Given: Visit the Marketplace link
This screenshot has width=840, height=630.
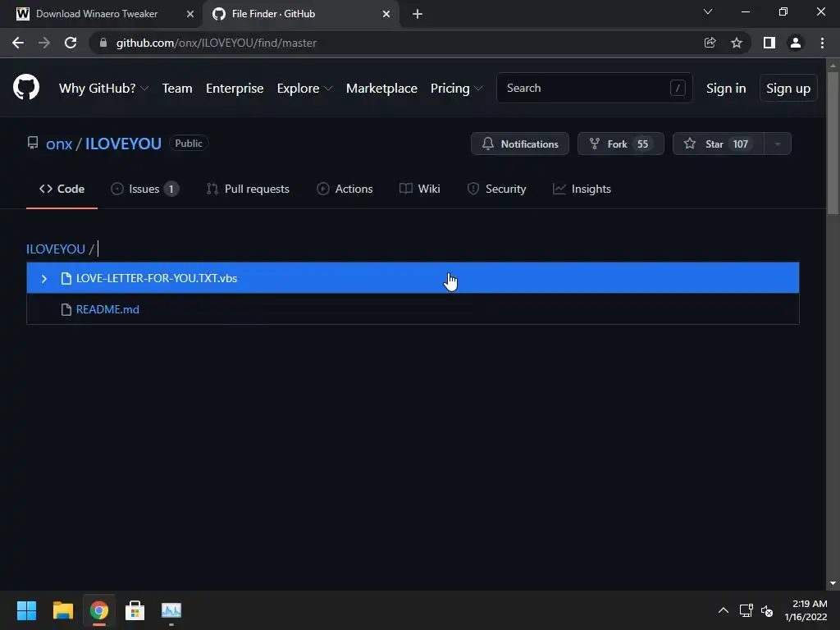Looking at the screenshot, I should point(381,89).
